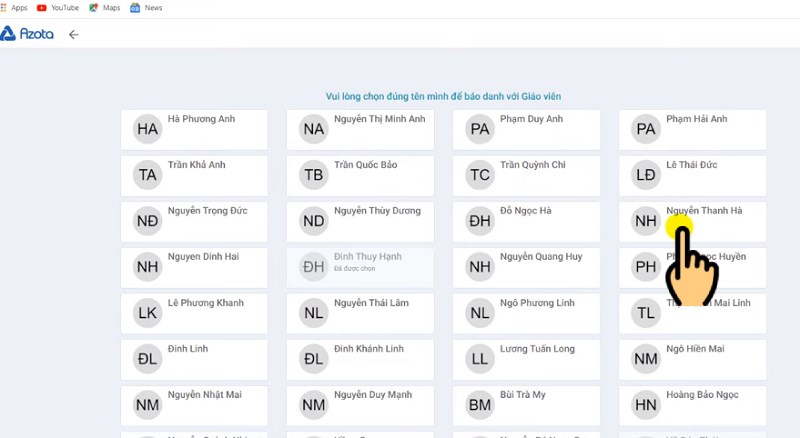This screenshot has width=800, height=438.
Task: Open the Maps bookmark
Action: tap(105, 8)
